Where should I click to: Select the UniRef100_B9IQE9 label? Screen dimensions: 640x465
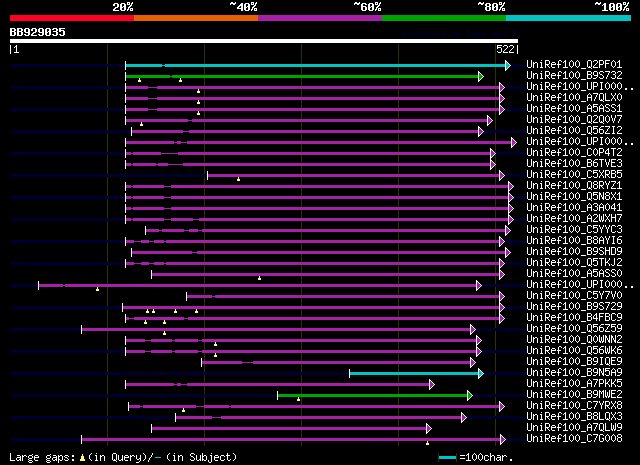click(574, 362)
